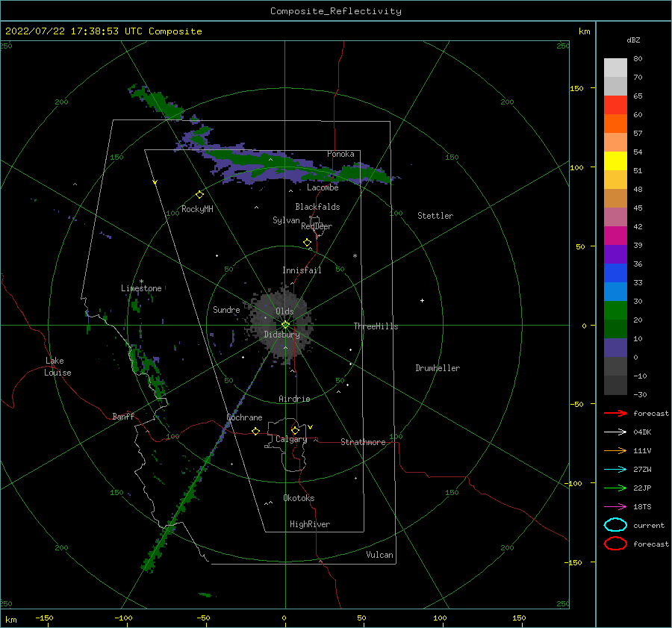The height and width of the screenshot is (628, 672).
Task: Click the Banff label
Action: click(123, 416)
